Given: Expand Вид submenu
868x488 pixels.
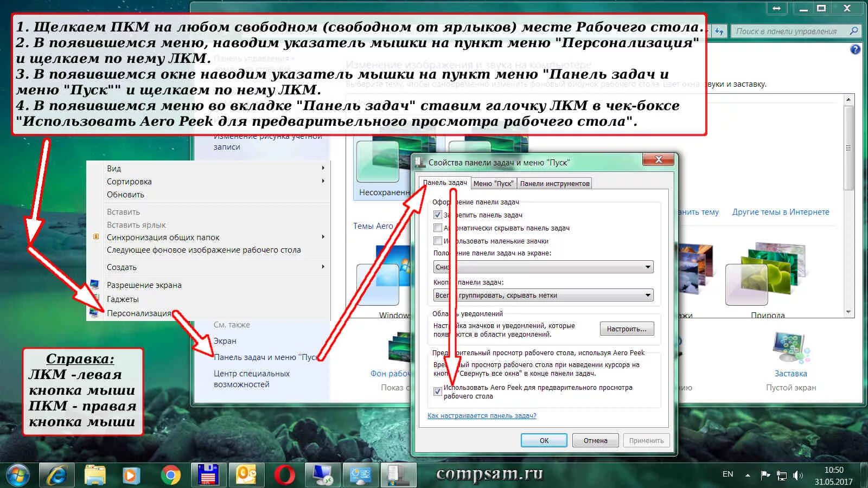Looking at the screenshot, I should point(323,168).
